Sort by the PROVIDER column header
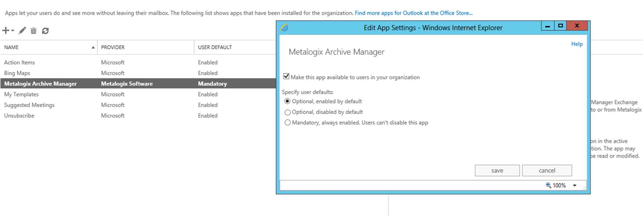 click(x=113, y=47)
